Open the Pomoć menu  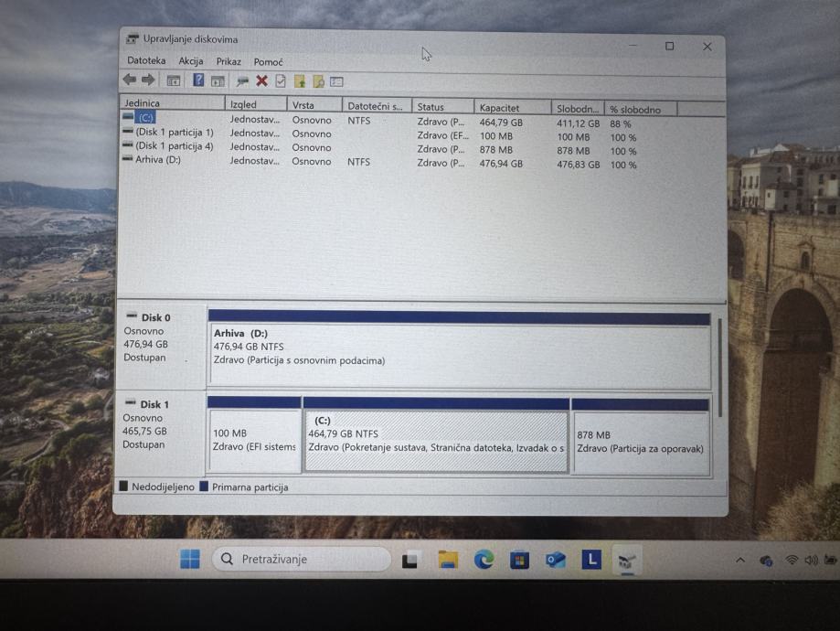pos(269,62)
